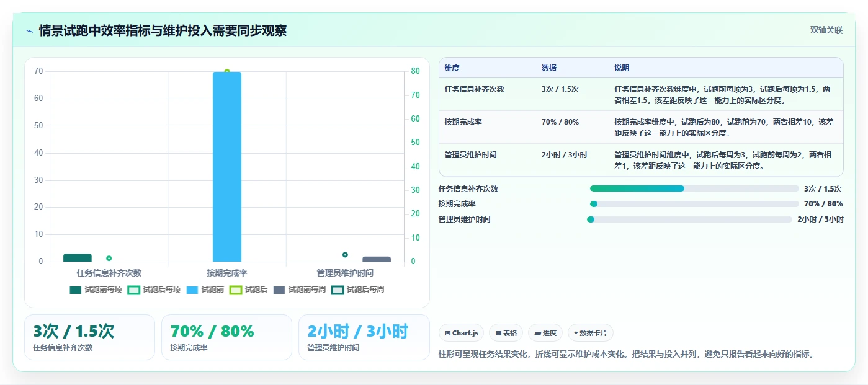Screen dimensions: 868x385
Task: Click the green data point above 按期完成率 bar
Action: 227,71
